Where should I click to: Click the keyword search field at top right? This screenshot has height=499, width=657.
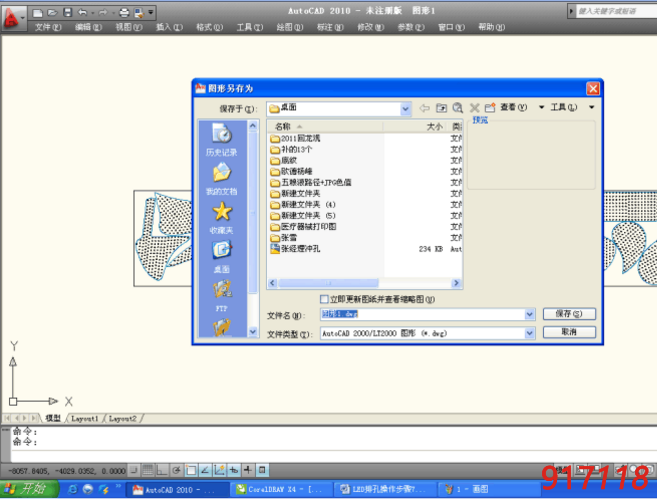tap(616, 11)
